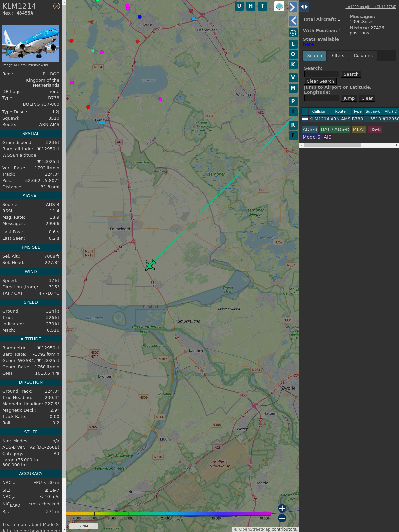This screenshot has height=532, width=399.
Task: Click the Jump button
Action: click(x=349, y=98)
